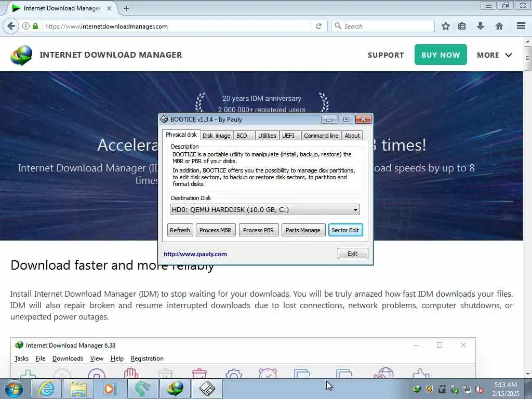Reload the page with the refresh icon
This screenshot has width=532, height=399.
pyautogui.click(x=318, y=26)
